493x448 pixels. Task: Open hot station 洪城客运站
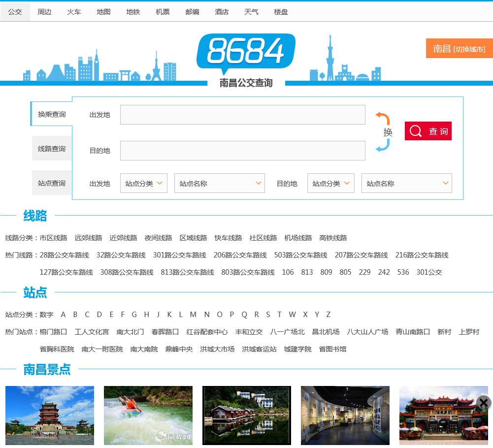pyautogui.click(x=260, y=349)
